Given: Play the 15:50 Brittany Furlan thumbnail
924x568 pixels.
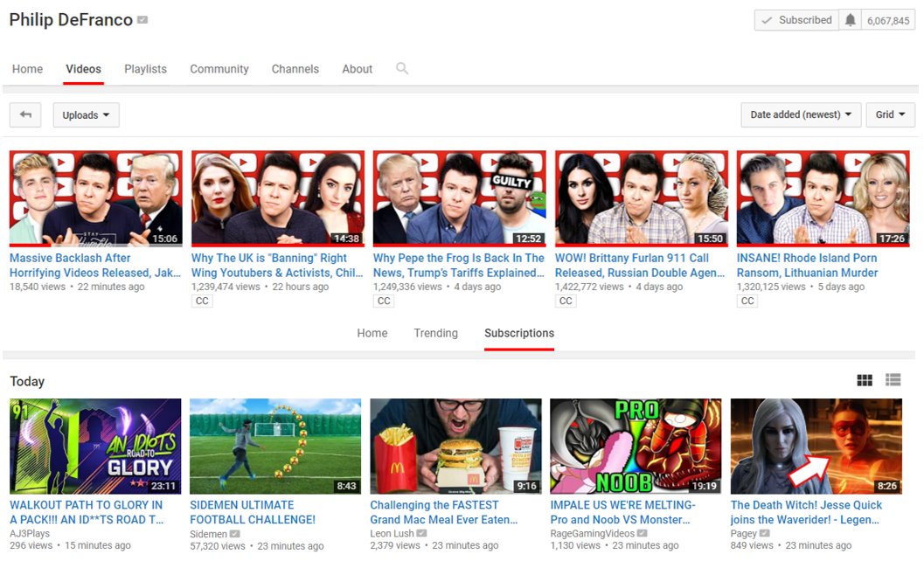Looking at the screenshot, I should click(x=641, y=198).
